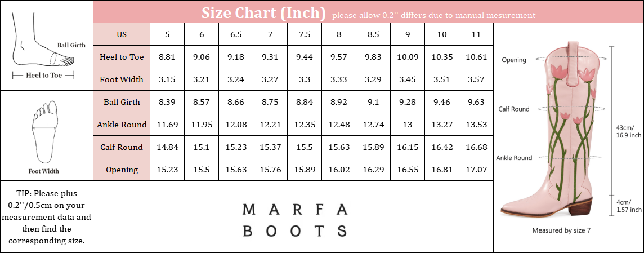This screenshot has height=253, width=644.
Task: Select the 13 ankle round value
Action: [x=408, y=125]
